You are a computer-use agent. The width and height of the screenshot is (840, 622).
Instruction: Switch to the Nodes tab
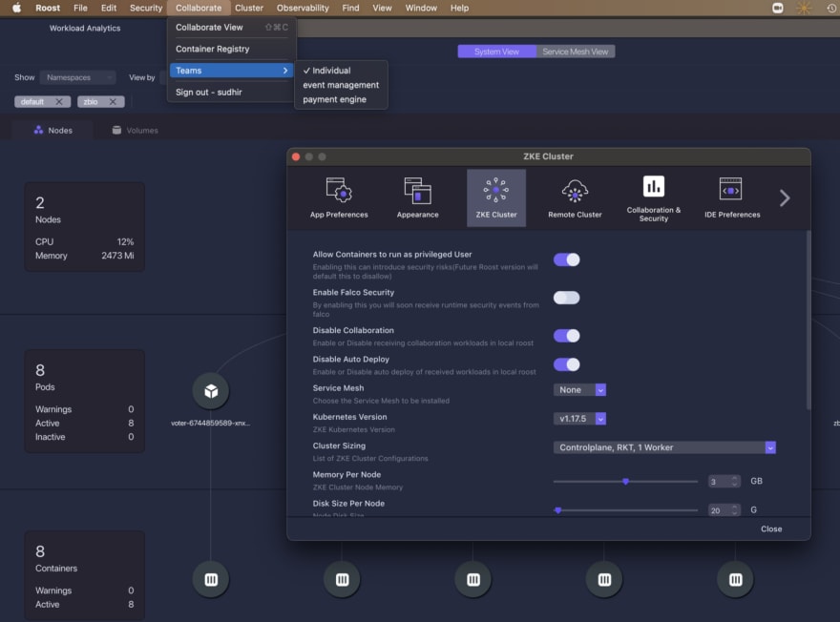pos(52,130)
